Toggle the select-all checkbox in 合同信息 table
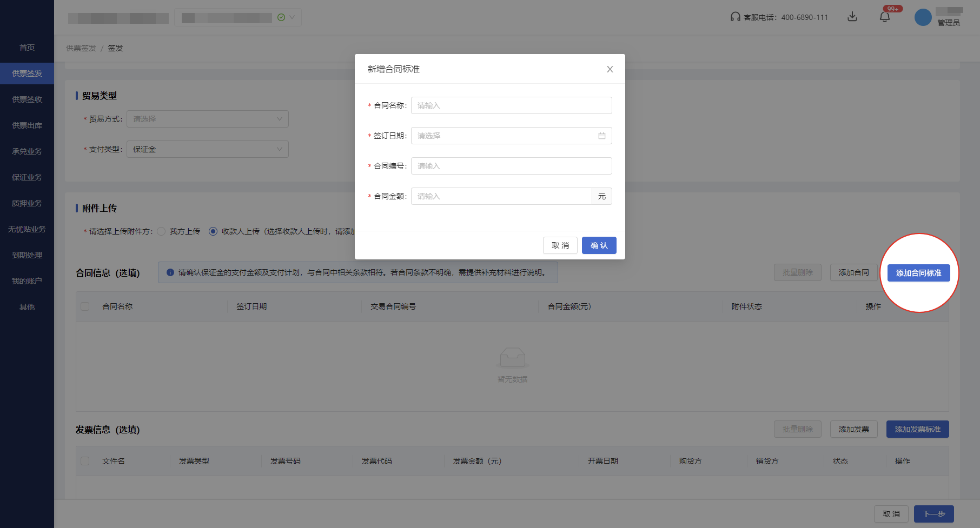This screenshot has height=528, width=980. pos(85,306)
